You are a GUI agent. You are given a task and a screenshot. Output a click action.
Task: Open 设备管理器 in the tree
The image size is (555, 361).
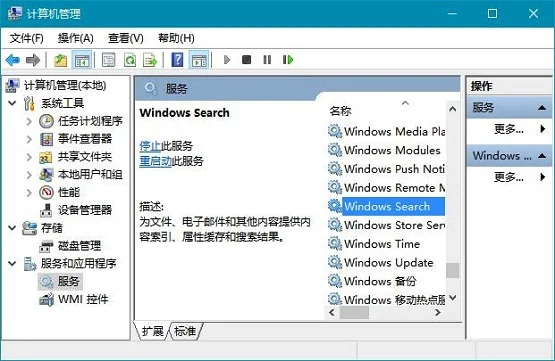pos(85,210)
